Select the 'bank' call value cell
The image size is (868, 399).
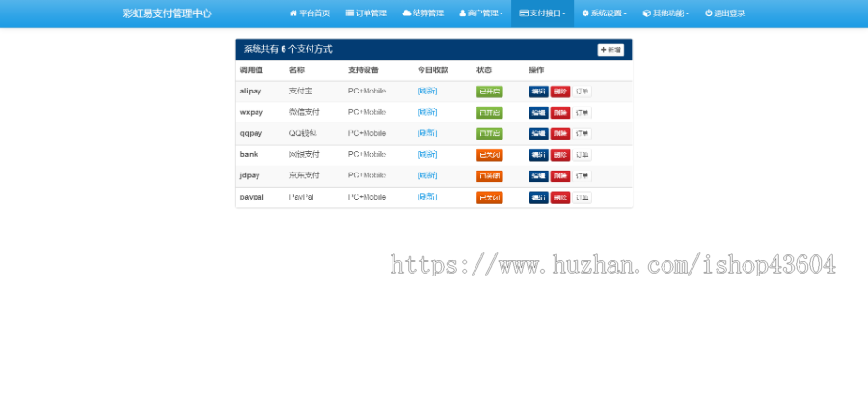249,154
